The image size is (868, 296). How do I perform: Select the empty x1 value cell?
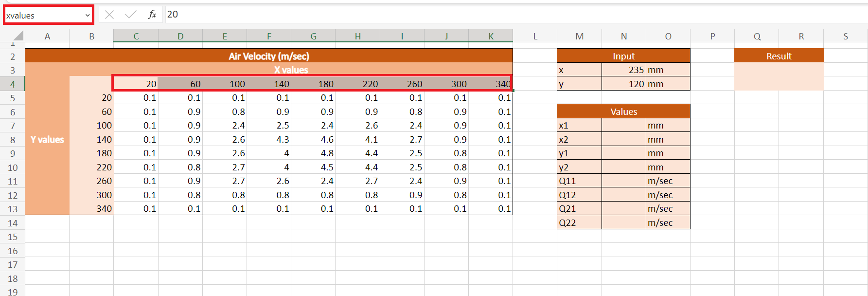tap(623, 126)
